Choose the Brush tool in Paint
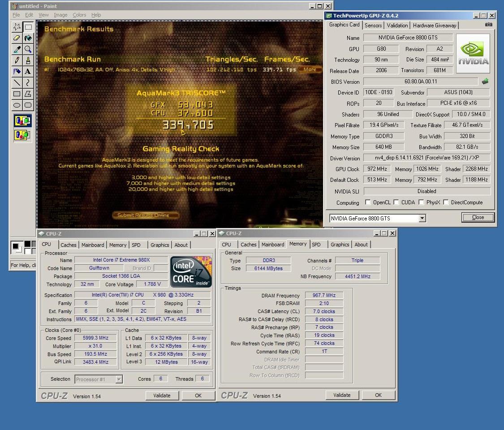This screenshot has height=430, width=504. click(x=28, y=60)
